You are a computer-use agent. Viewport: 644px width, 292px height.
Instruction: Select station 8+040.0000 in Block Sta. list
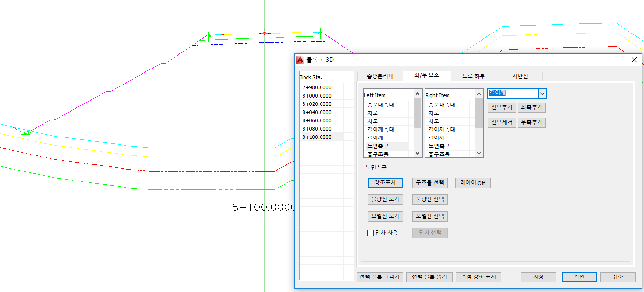[x=317, y=112]
